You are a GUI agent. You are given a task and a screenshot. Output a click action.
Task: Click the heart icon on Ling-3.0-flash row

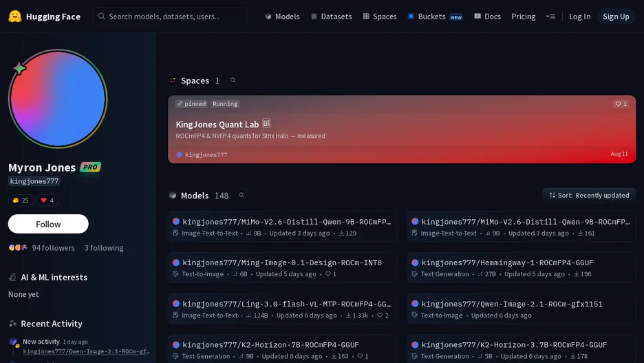tap(380, 315)
